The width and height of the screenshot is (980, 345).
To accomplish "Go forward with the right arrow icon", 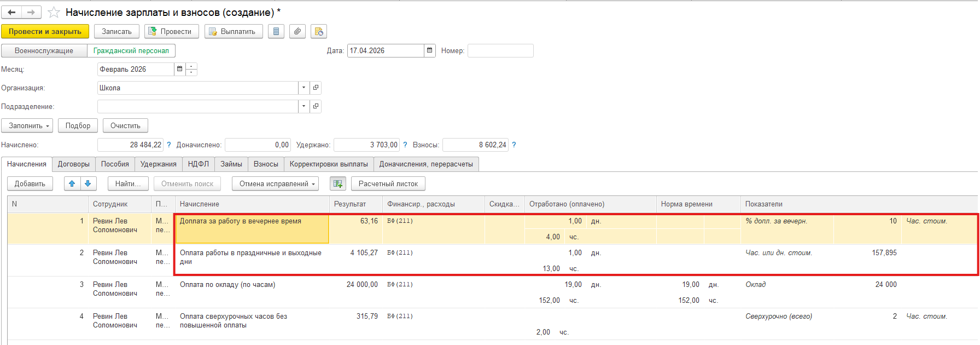I will (x=31, y=12).
